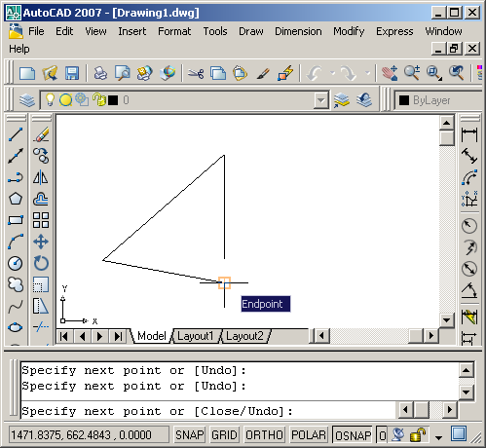Select the Rectangle tool

tap(16, 220)
